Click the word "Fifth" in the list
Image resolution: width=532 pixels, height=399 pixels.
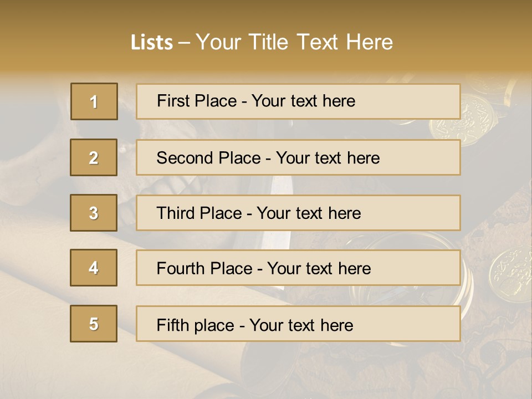(173, 325)
